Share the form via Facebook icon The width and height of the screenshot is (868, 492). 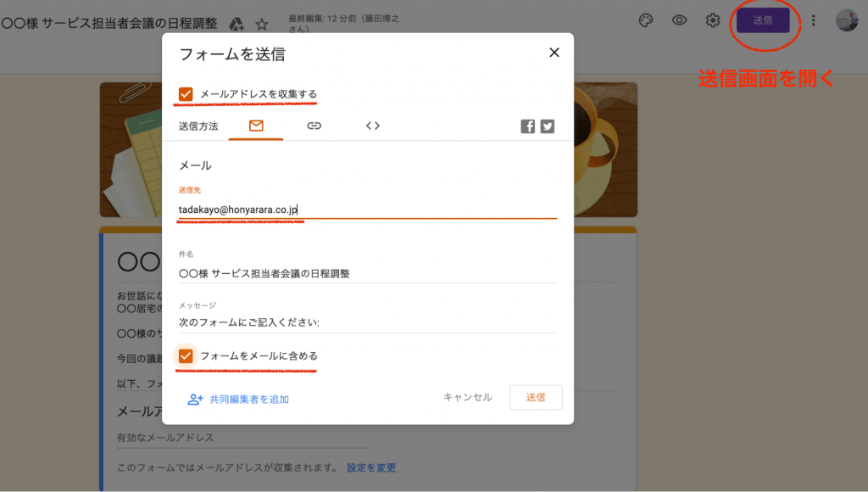click(x=527, y=126)
